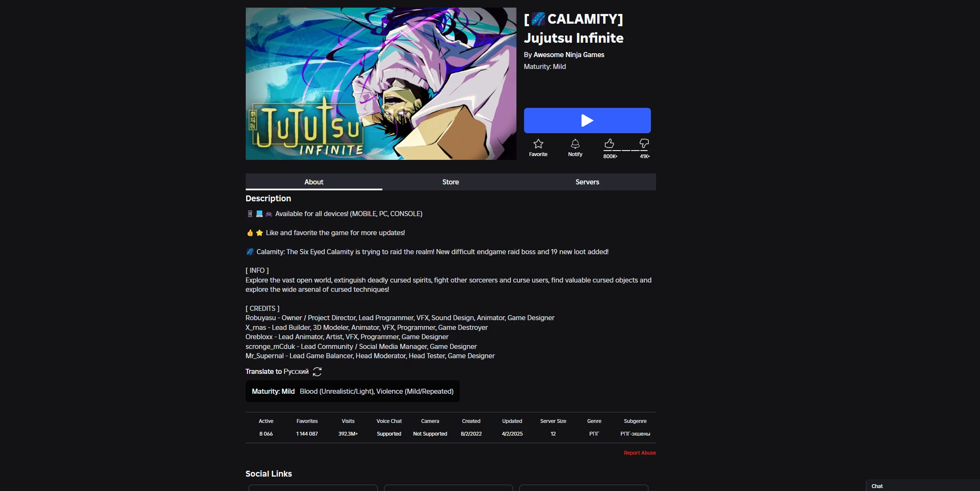Click the RPG action subgenre value

coord(635,434)
